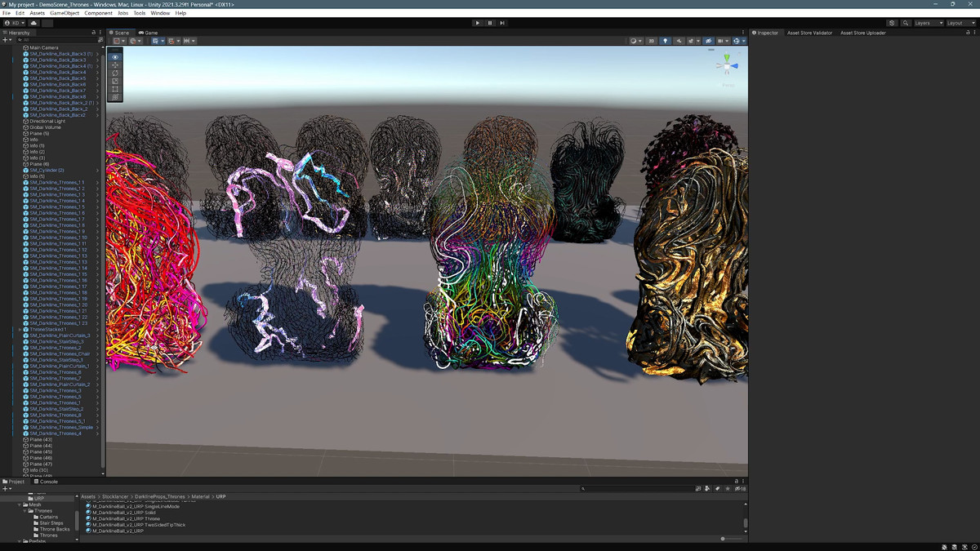Toggle hidden objects scene visibility

(708, 41)
